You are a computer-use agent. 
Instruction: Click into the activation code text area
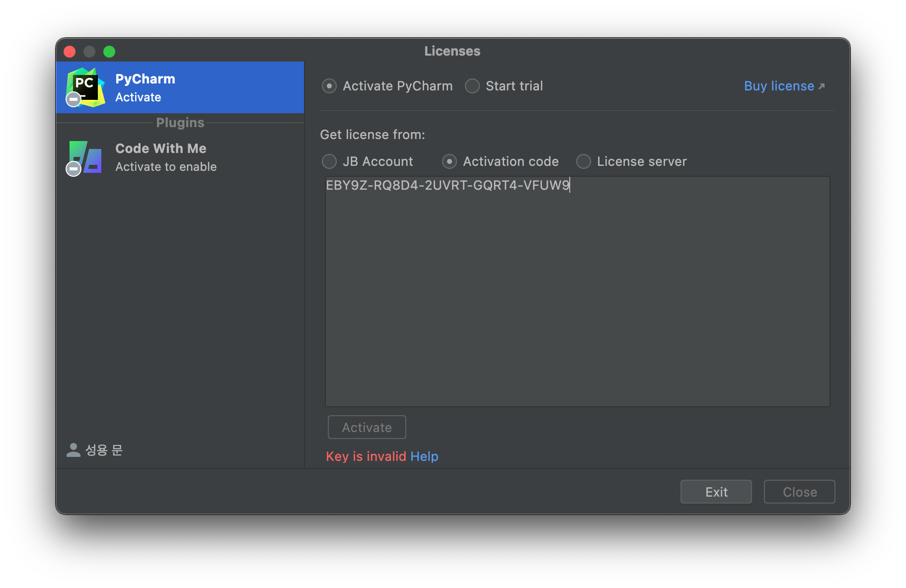coord(578,292)
